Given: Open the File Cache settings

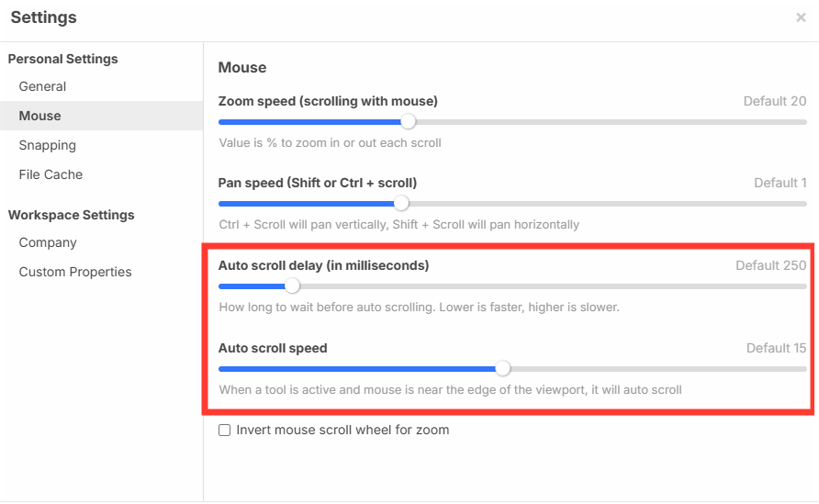Looking at the screenshot, I should click(x=50, y=174).
